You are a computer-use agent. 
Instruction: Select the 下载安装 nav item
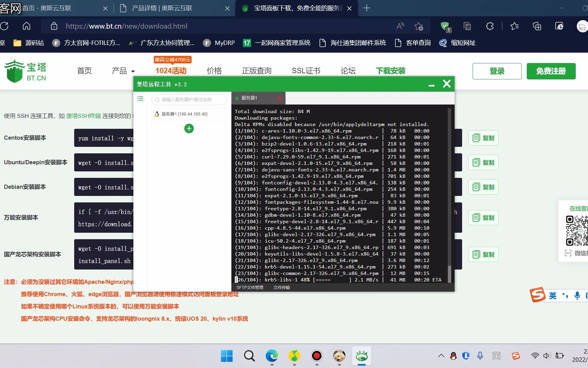pyautogui.click(x=391, y=71)
